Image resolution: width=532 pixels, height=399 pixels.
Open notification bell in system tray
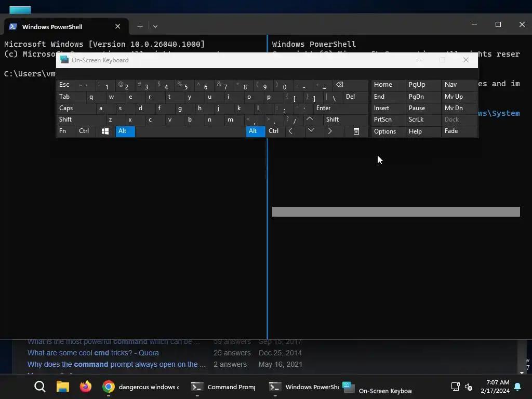tap(518, 387)
